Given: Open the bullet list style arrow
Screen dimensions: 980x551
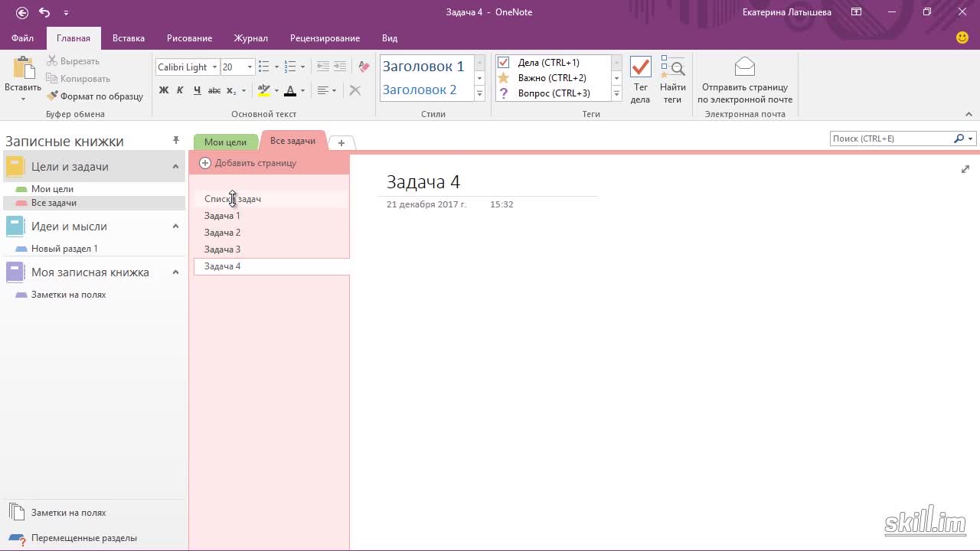Looking at the screenshot, I should coord(276,67).
